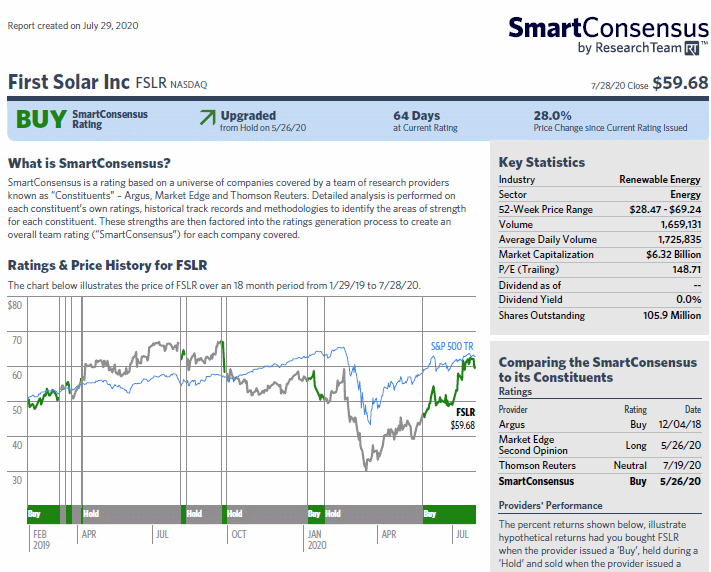The image size is (711, 572).
Task: Click the OCT timeline axis label
Action: click(239, 534)
